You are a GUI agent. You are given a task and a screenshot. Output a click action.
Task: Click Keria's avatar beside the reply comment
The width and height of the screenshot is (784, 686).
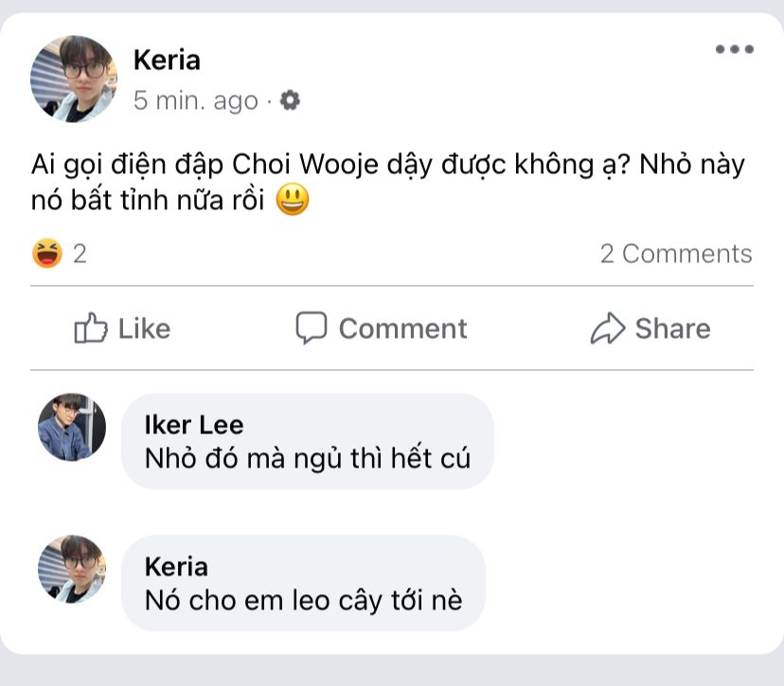tap(72, 570)
